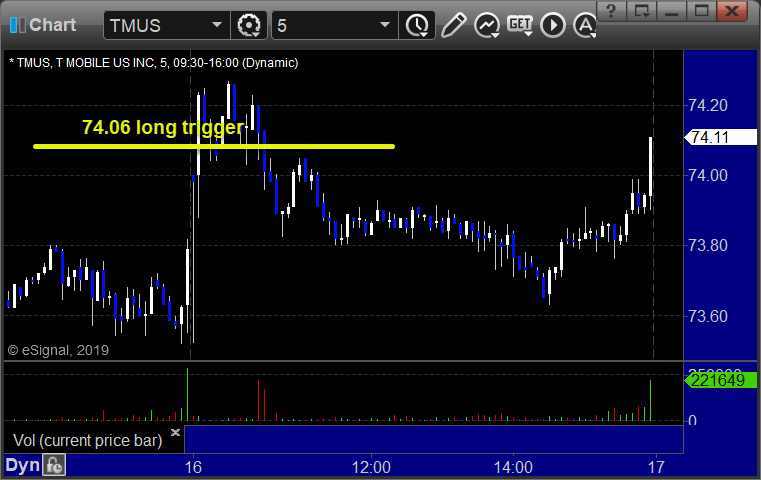761x480 pixels.
Task: Click the 73.80 price axis label
Action: pyautogui.click(x=709, y=246)
